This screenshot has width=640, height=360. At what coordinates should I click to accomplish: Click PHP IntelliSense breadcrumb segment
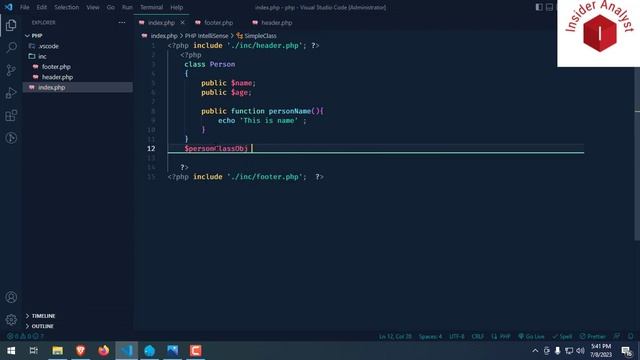pyautogui.click(x=207, y=36)
